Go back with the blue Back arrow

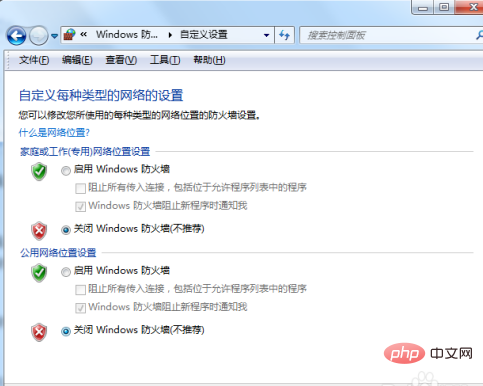click(16, 35)
